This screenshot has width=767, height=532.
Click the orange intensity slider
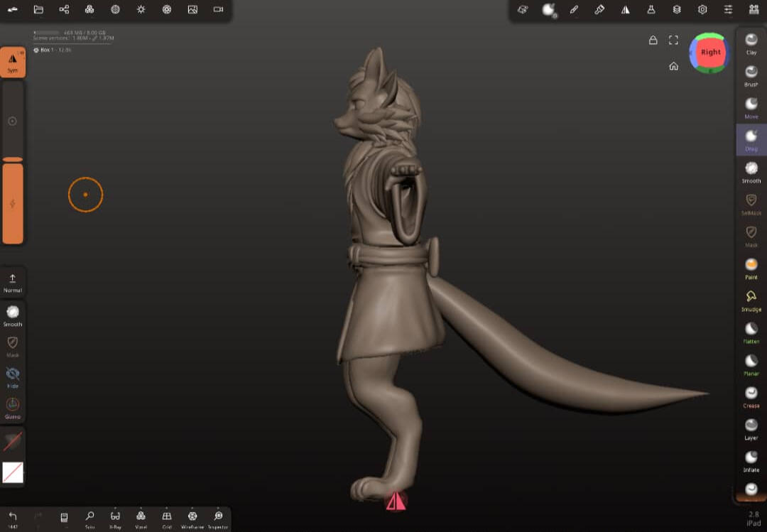tap(13, 203)
